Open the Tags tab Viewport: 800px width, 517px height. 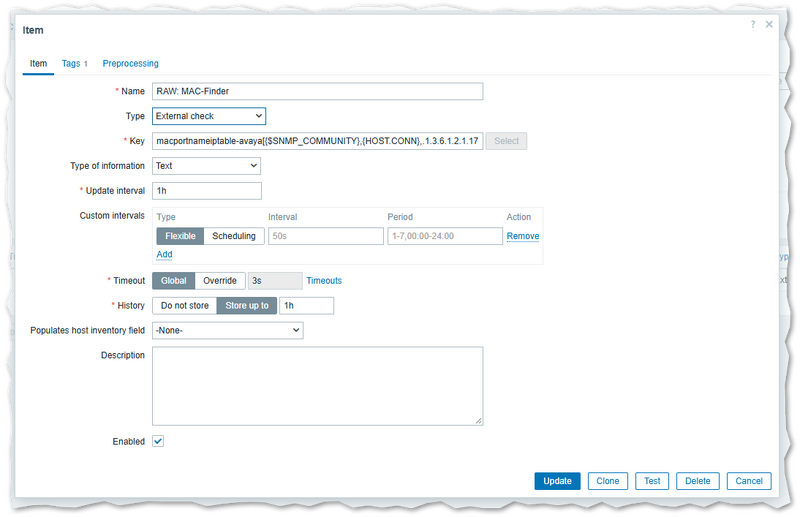point(74,64)
